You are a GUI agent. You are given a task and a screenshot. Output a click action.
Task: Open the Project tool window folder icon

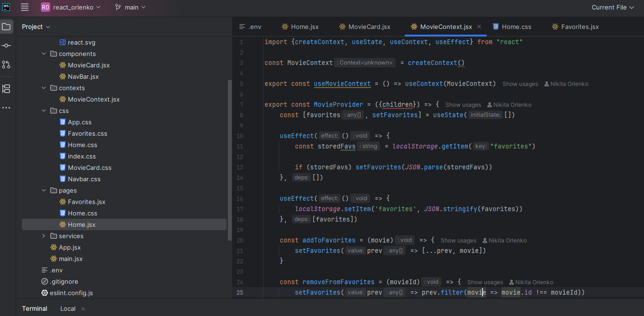point(6,27)
